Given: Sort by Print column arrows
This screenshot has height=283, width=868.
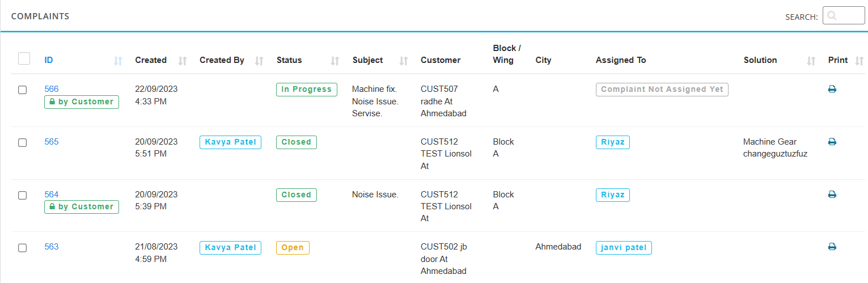Looking at the screenshot, I should 859,61.
